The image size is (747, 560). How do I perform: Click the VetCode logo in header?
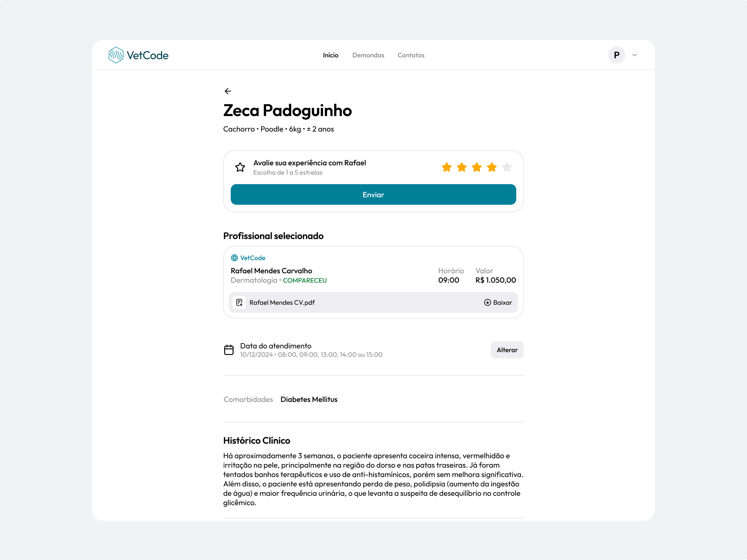pyautogui.click(x=138, y=55)
